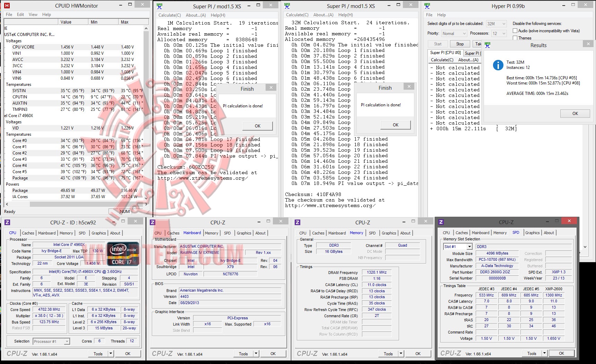596x364 pixels.
Task: Click the Start button in Hyper PI
Action: (438, 44)
